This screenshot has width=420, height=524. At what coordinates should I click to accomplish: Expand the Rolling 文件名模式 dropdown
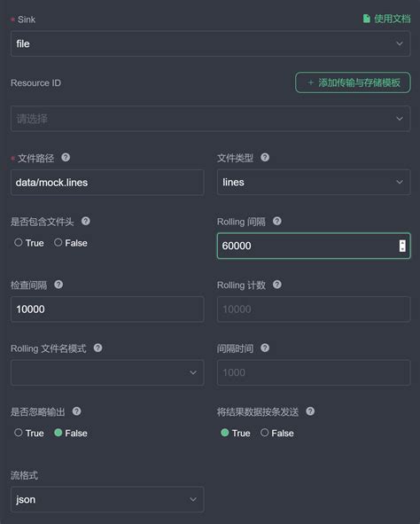[x=107, y=372]
